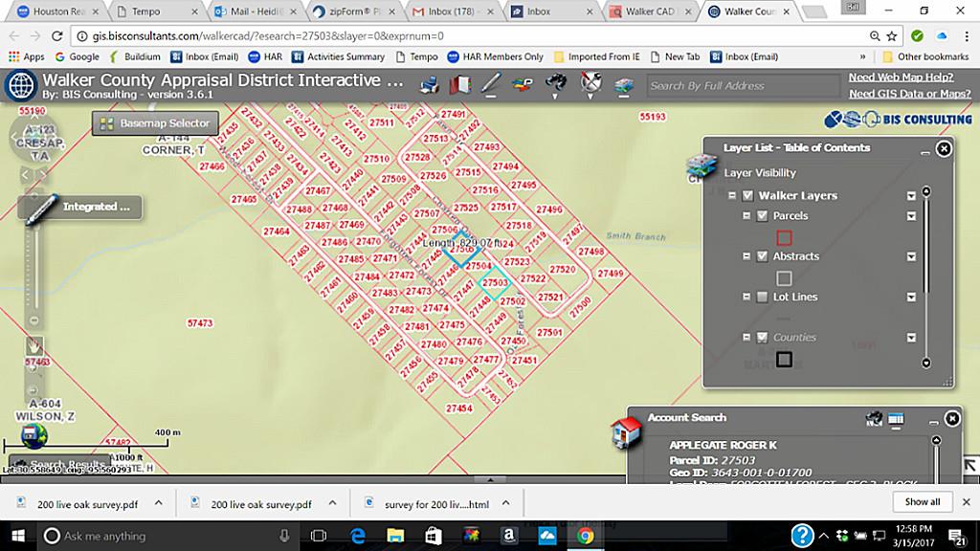
Task: Open the Activities Summary bookmark
Action: point(338,56)
